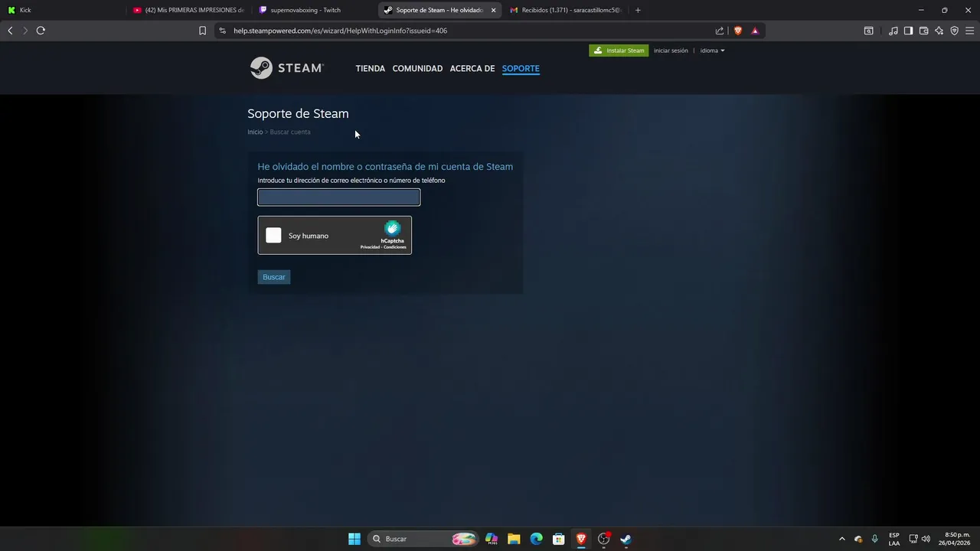Click the OneDrive cloud tray icon
This screenshot has width=980, height=551.
point(858,539)
